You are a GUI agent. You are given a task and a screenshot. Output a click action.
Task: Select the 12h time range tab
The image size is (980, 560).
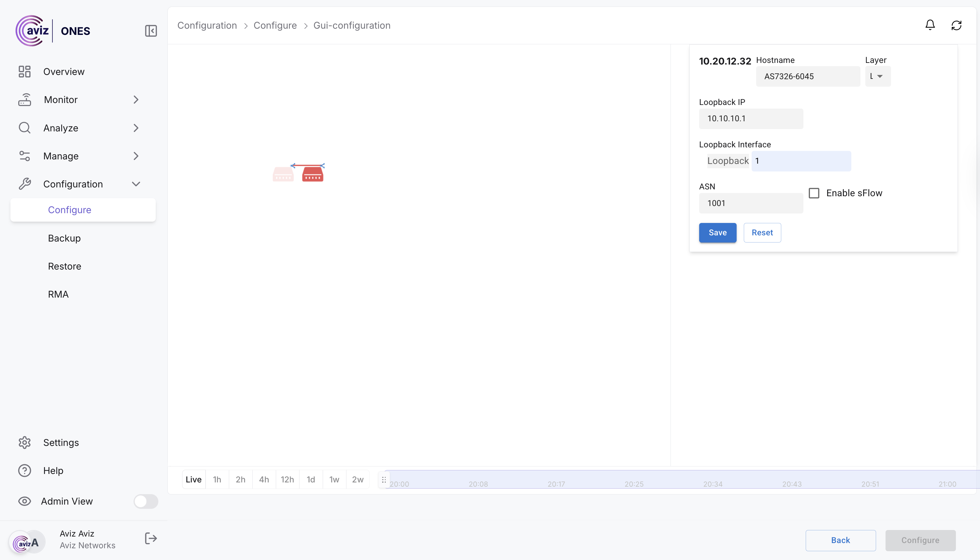pyautogui.click(x=287, y=479)
